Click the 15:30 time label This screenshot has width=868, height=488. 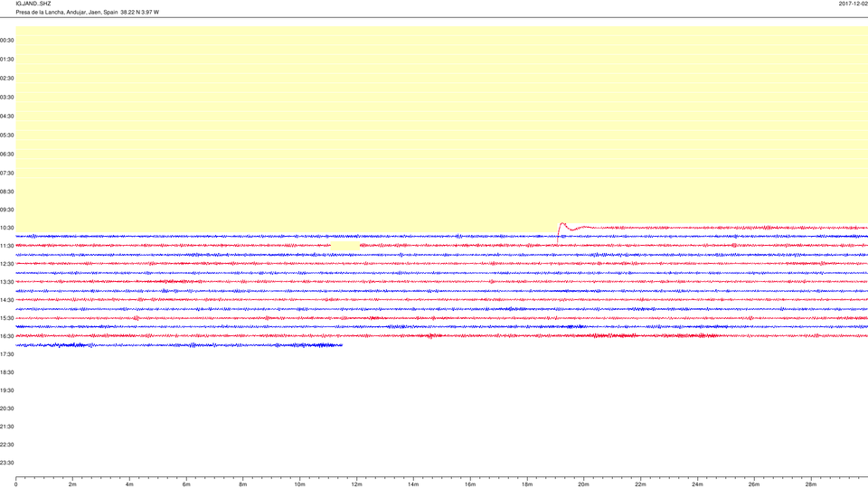pyautogui.click(x=7, y=318)
